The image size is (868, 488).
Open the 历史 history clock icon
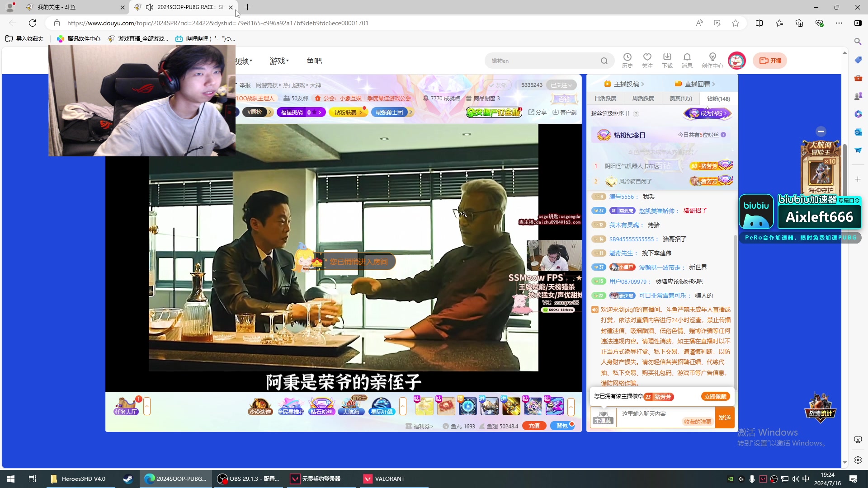coord(627,61)
